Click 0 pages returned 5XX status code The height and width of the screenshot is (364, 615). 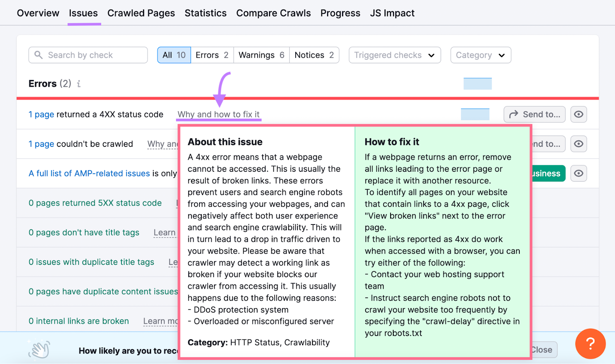[x=95, y=203]
